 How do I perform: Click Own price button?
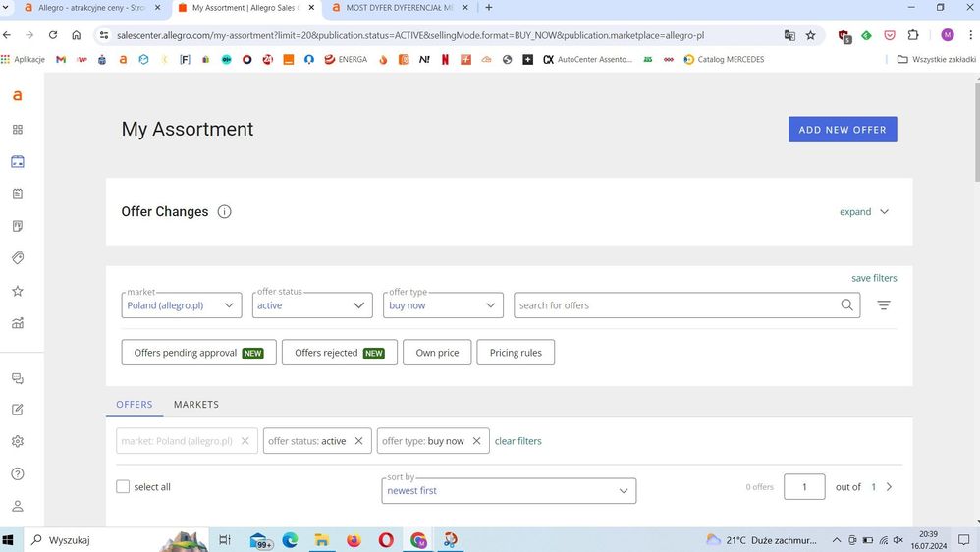point(437,353)
